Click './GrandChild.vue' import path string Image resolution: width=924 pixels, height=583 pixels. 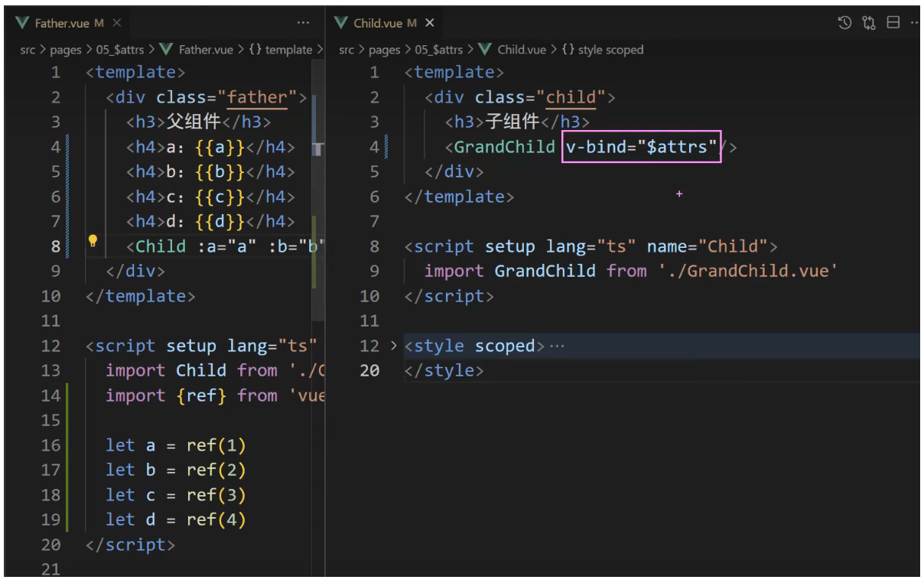click(748, 271)
